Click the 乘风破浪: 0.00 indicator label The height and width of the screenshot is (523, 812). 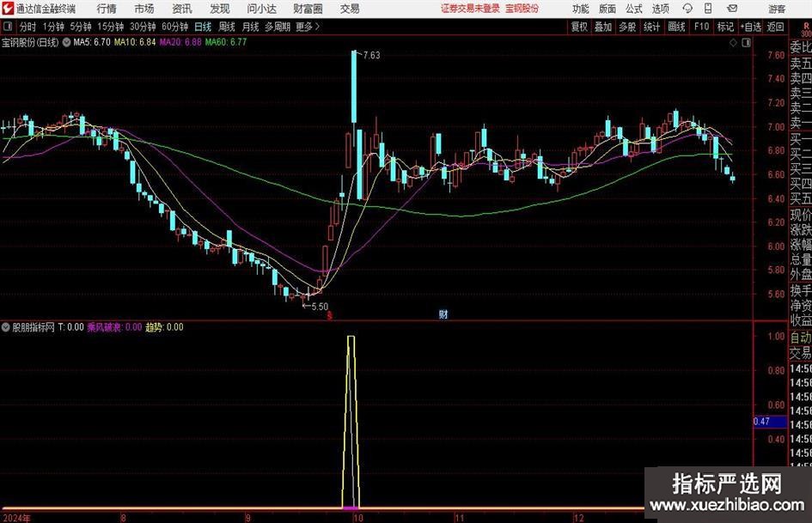click(x=114, y=327)
